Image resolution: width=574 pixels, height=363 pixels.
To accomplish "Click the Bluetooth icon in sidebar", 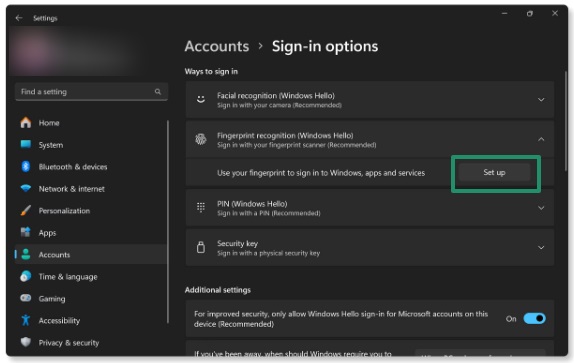I will click(26, 166).
